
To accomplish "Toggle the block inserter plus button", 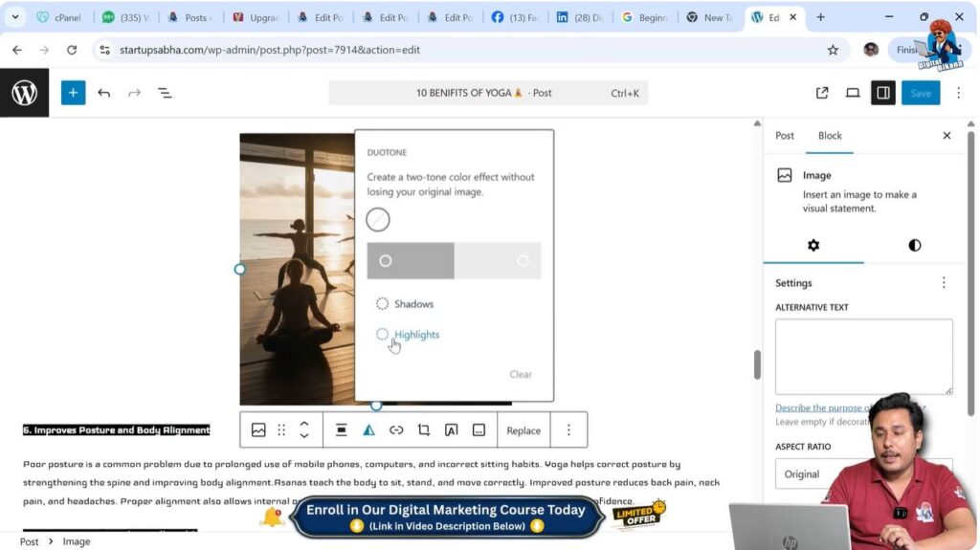I will (73, 93).
